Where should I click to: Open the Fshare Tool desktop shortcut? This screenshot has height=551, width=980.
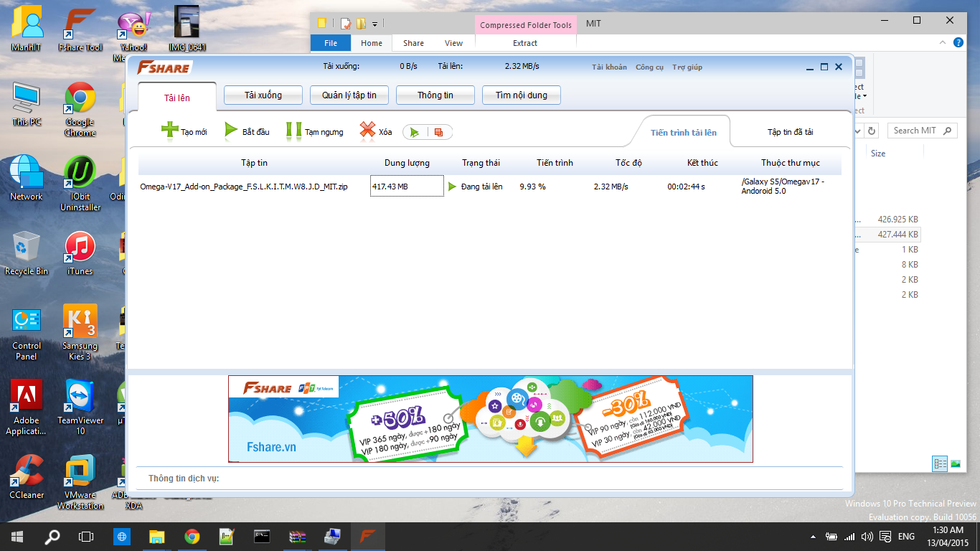80,29
